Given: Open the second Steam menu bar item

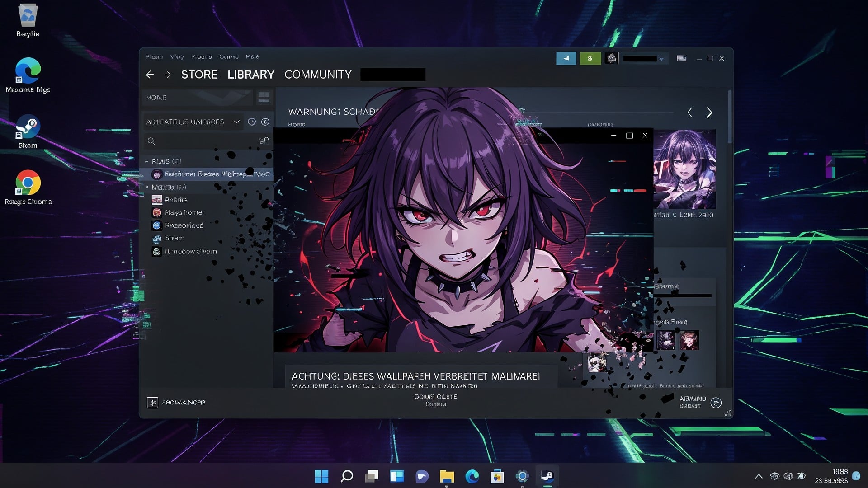Looking at the screenshot, I should (x=177, y=56).
